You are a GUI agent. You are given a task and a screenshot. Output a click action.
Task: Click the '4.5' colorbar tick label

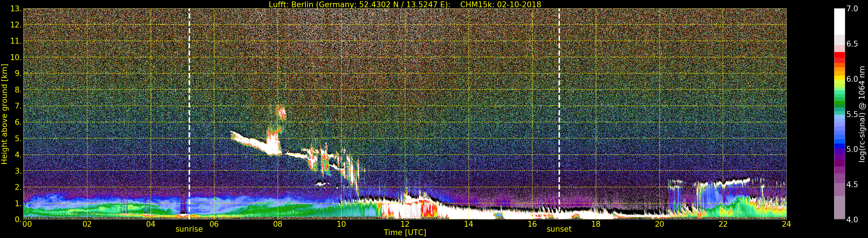852,185
